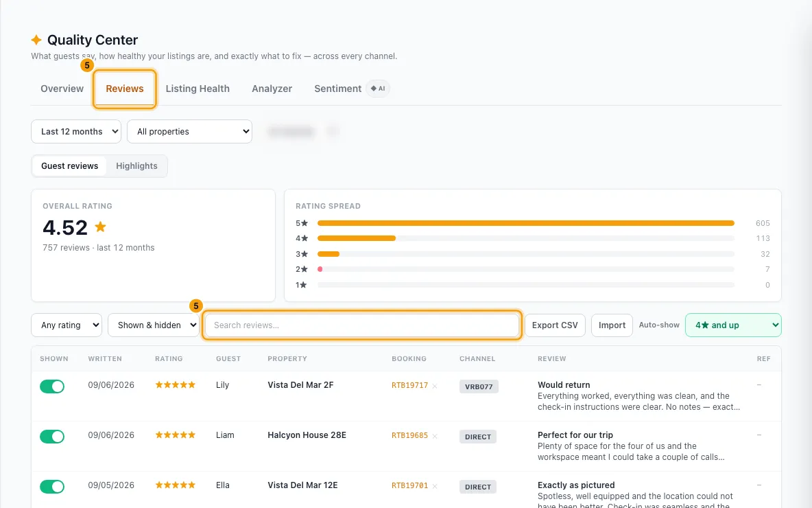Click the CHANNEL column header

[477, 359]
